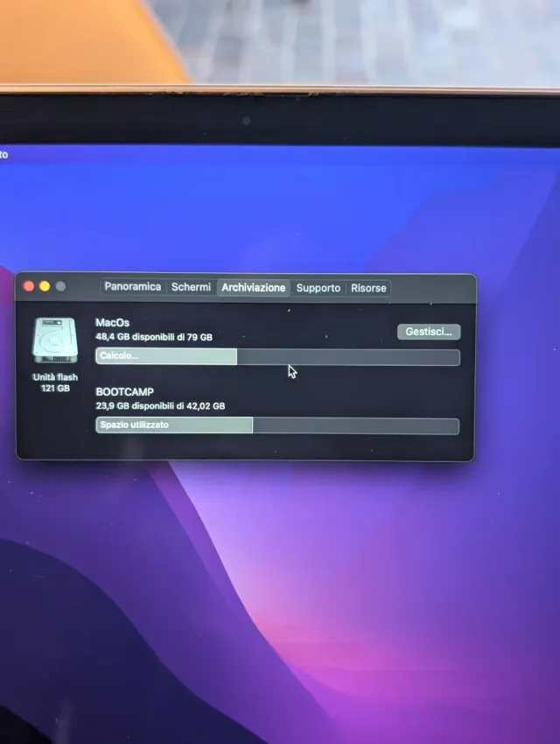Select the BOOTCAMP volume name
This screenshot has height=744, width=560.
pos(125,392)
